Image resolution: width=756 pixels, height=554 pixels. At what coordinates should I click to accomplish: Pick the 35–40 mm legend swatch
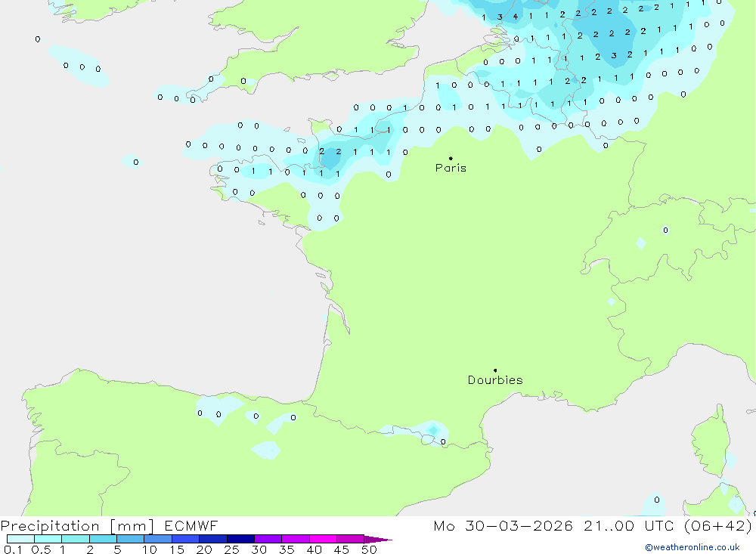pyautogui.click(x=296, y=539)
